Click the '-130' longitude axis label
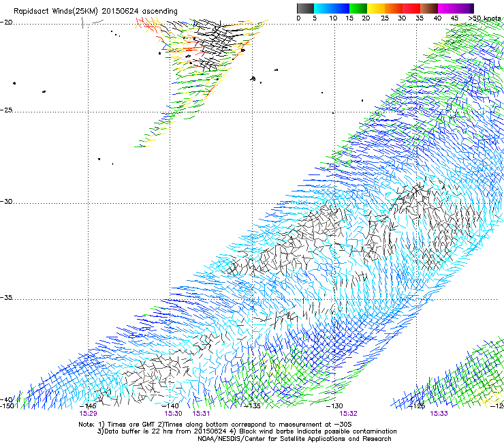Image resolution: width=504 pixels, height=443 pixels. click(x=334, y=406)
